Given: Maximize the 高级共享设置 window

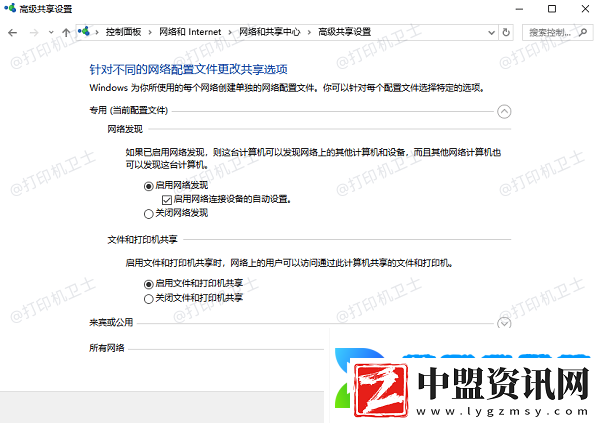Looking at the screenshot, I should [x=552, y=8].
